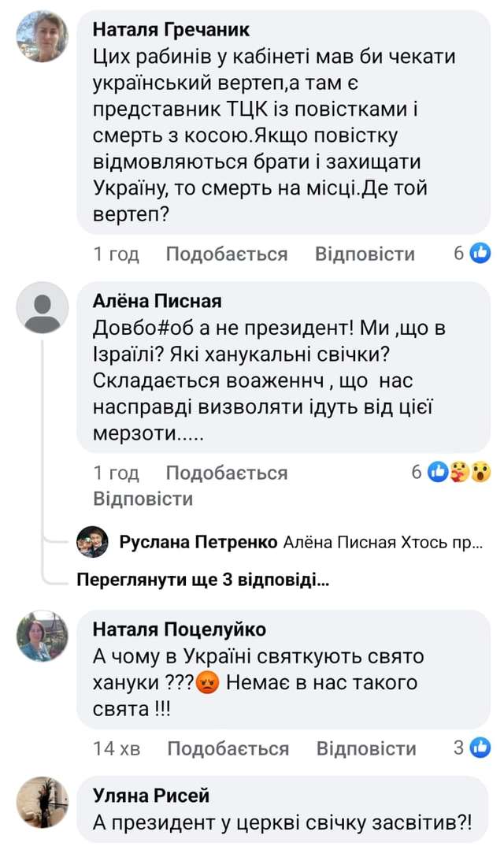
Task: Click Руслана Петренко's small reply avatar
Action: pos(92,542)
